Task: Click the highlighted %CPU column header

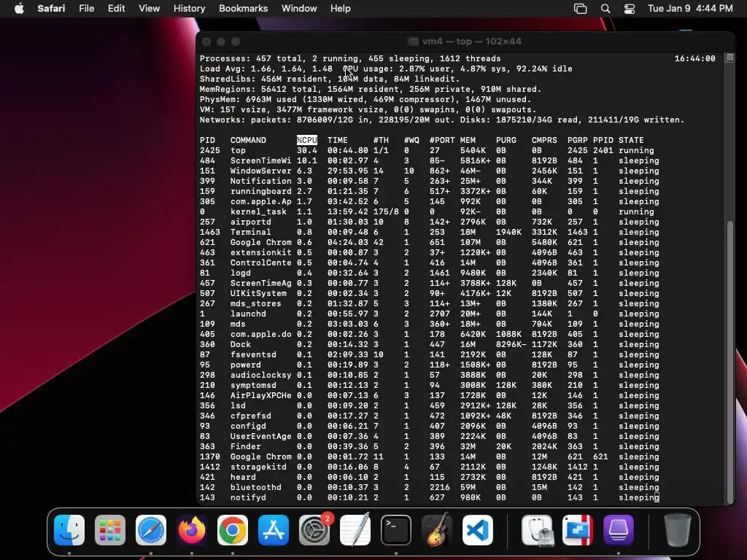Action: pos(307,140)
